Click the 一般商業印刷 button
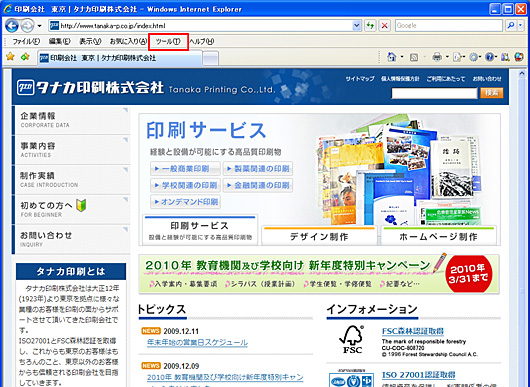The width and height of the screenshot is (530, 387). pyautogui.click(x=185, y=168)
